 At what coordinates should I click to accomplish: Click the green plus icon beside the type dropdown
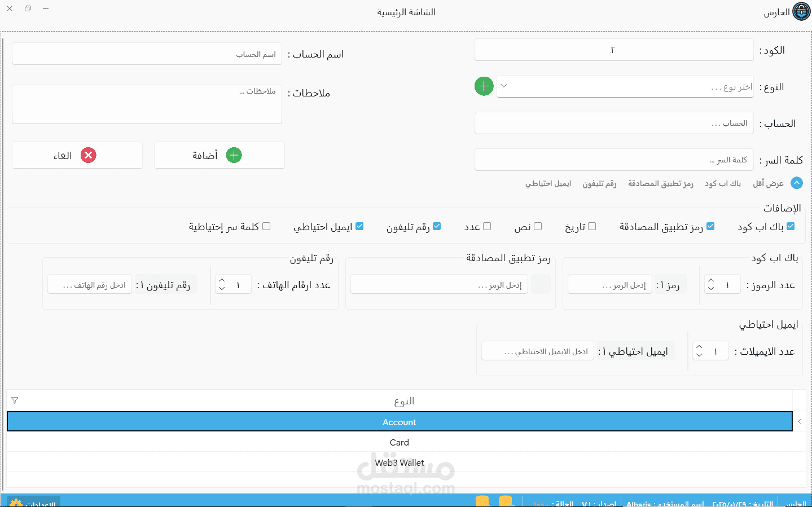[x=484, y=86]
